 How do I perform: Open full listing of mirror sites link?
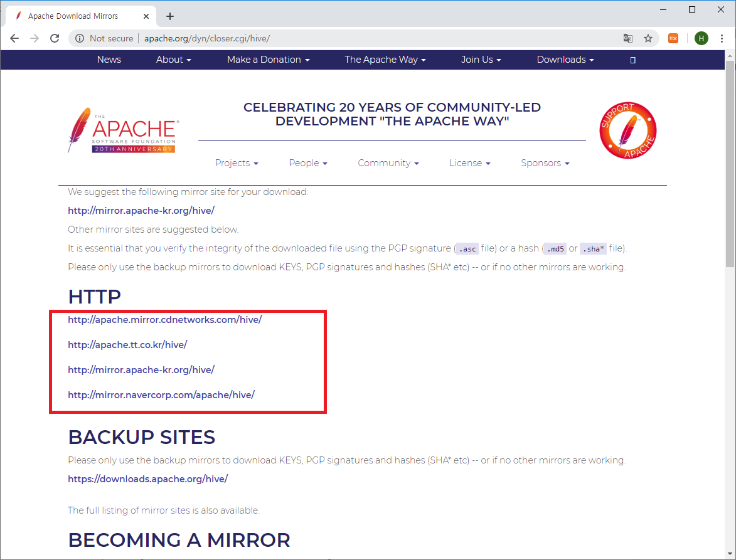[138, 510]
